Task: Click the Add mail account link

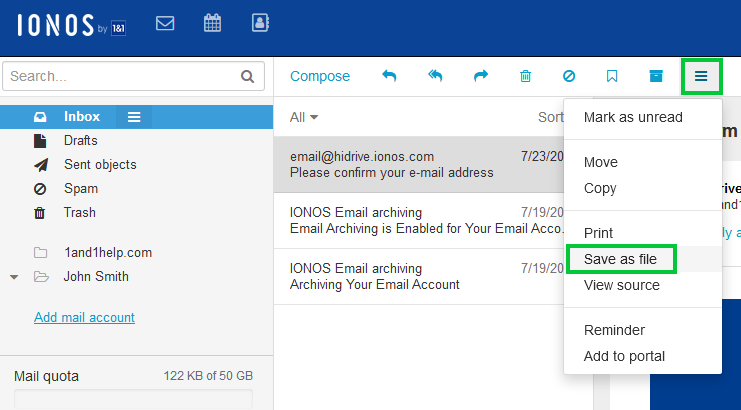Action: coord(85,317)
